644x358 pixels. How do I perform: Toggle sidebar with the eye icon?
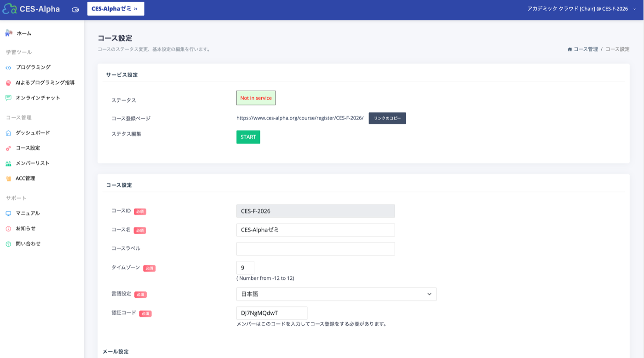point(75,9)
